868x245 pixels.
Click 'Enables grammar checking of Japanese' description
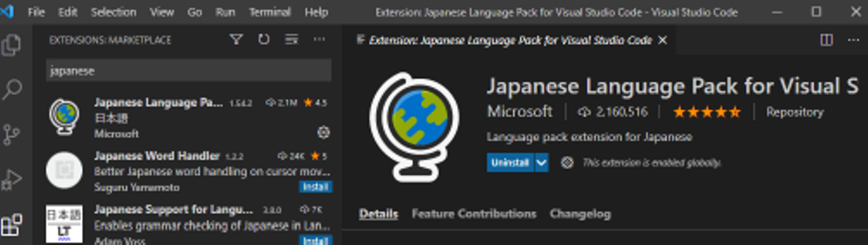tap(212, 226)
